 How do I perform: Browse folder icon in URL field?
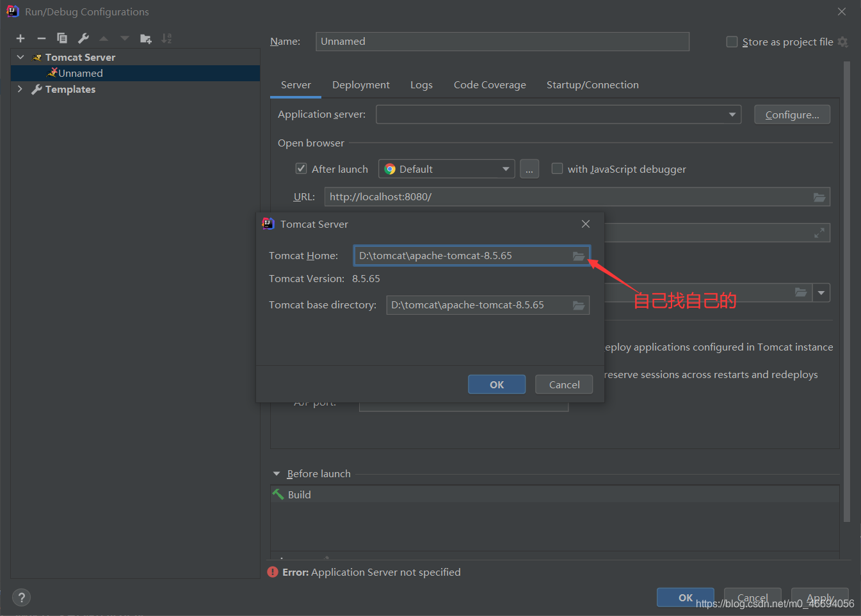pyautogui.click(x=819, y=197)
